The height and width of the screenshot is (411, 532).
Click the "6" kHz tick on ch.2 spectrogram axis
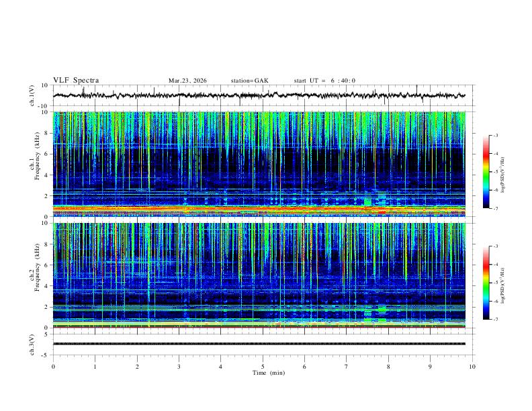tap(46, 265)
